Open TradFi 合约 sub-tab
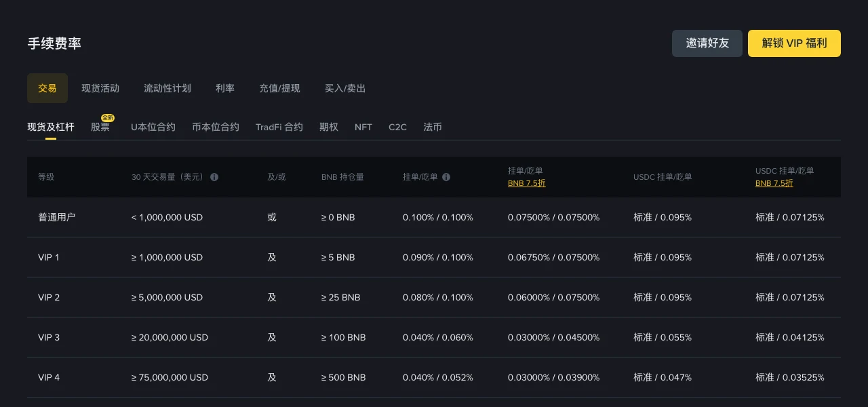 [x=279, y=127]
